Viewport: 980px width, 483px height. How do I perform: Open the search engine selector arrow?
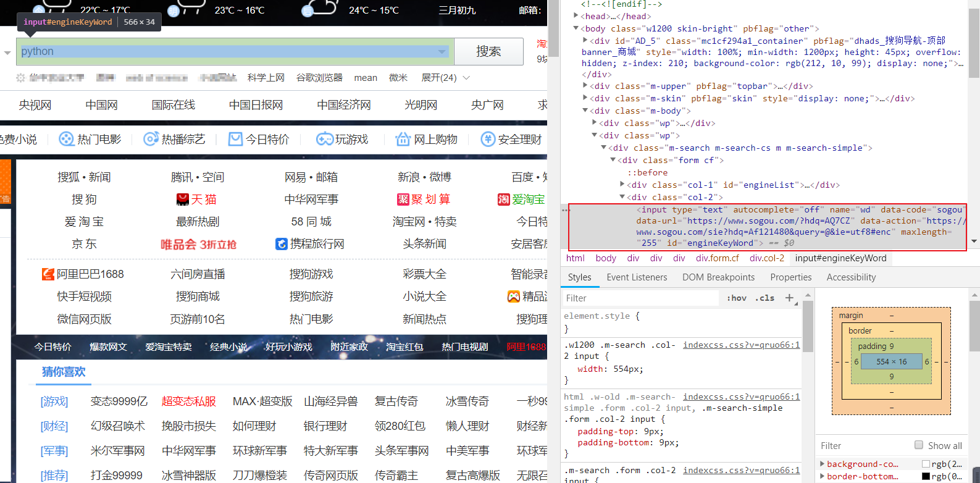click(x=7, y=52)
